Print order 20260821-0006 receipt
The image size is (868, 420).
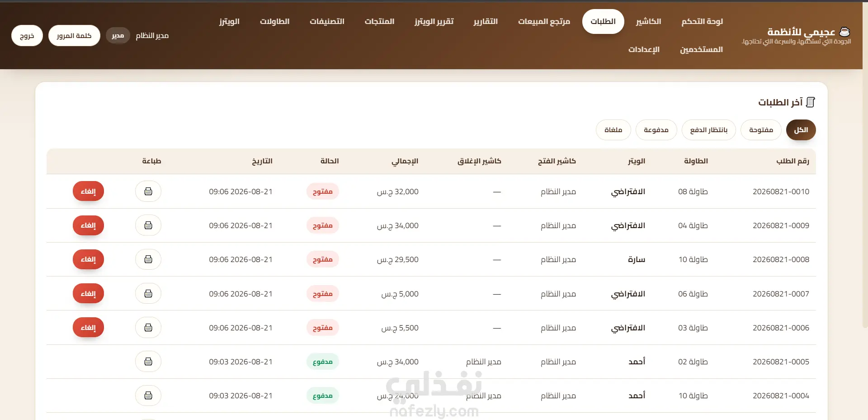click(148, 328)
